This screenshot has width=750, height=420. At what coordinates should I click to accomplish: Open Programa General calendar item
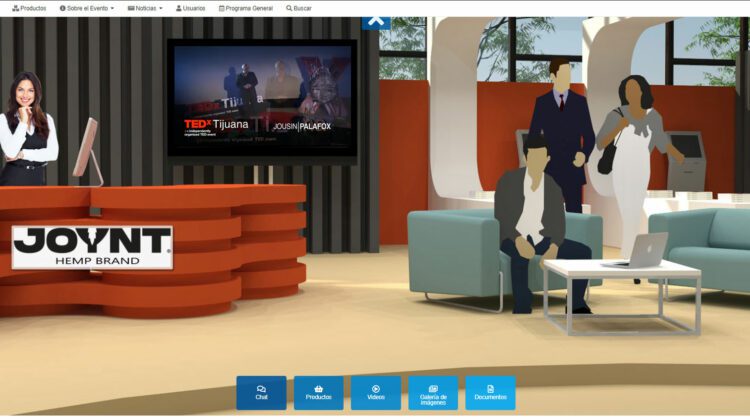click(245, 8)
